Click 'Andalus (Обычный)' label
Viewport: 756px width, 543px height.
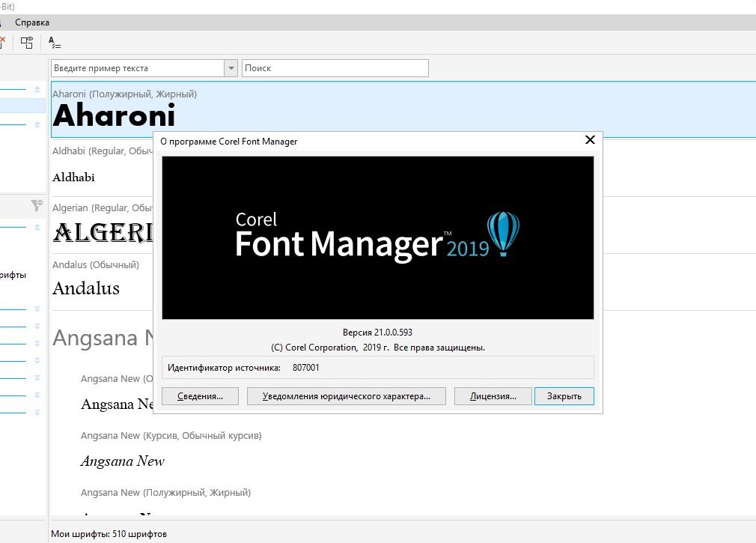point(96,264)
